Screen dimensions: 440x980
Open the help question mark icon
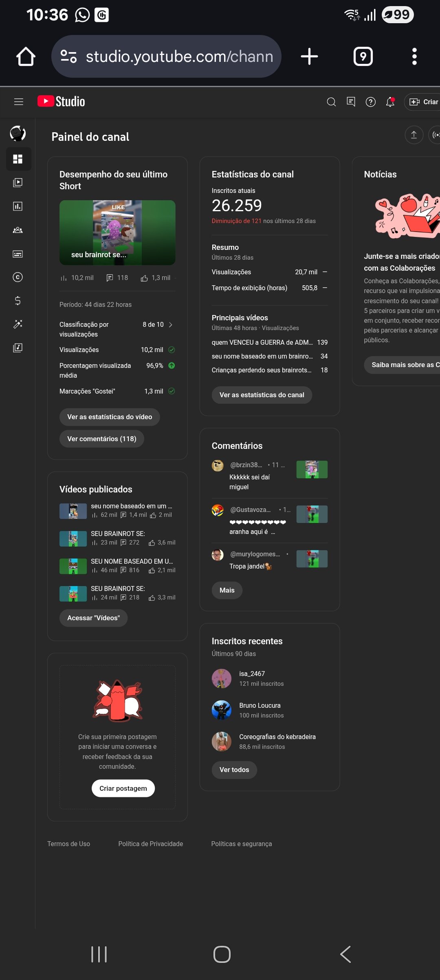tap(371, 102)
